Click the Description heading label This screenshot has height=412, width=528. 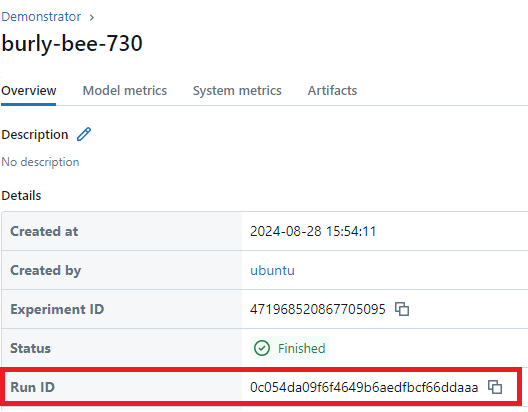coord(35,135)
